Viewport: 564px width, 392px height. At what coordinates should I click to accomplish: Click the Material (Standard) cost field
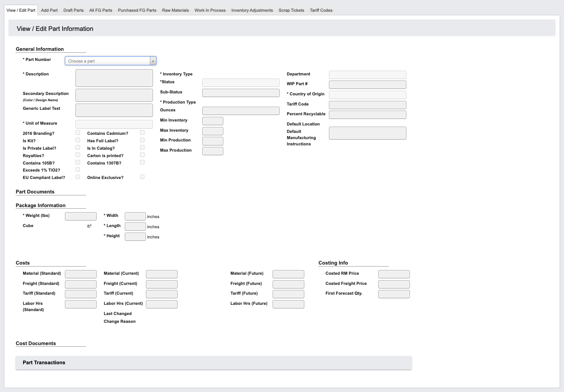(x=81, y=274)
